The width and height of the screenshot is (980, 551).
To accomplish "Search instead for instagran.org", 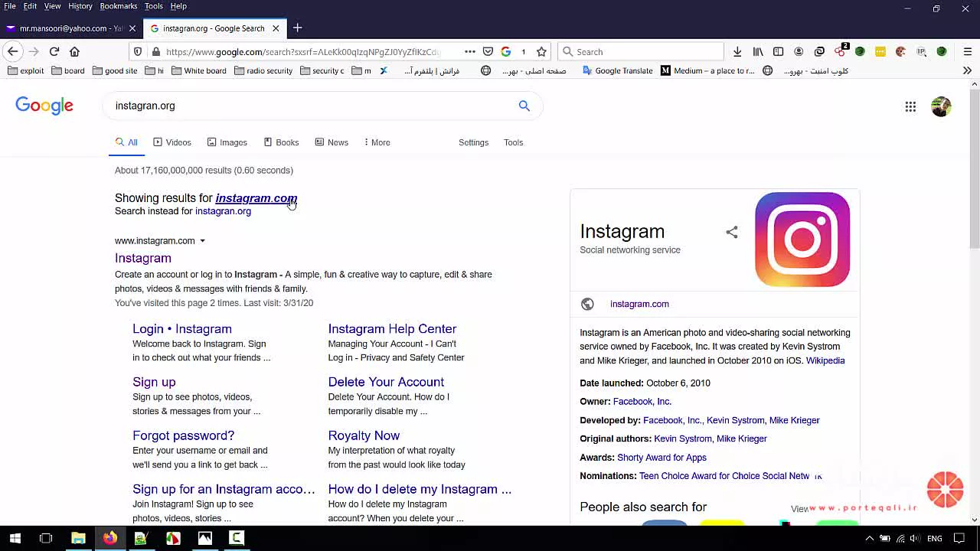I will click(223, 211).
